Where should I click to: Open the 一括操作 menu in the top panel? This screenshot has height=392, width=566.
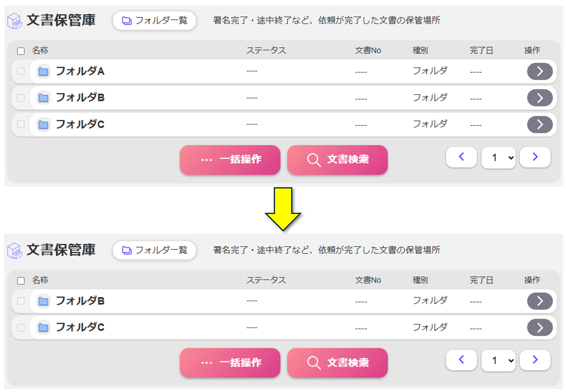click(x=230, y=160)
